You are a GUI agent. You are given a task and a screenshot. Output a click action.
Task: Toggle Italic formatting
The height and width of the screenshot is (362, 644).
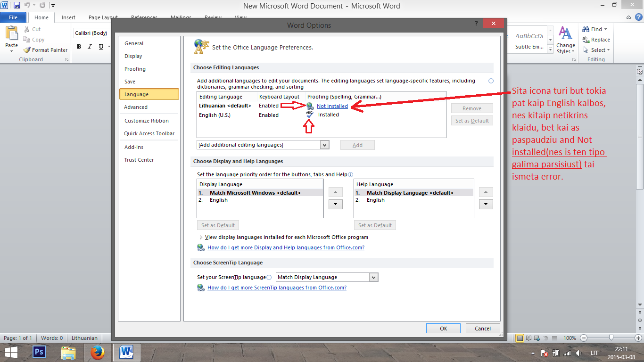point(90,47)
